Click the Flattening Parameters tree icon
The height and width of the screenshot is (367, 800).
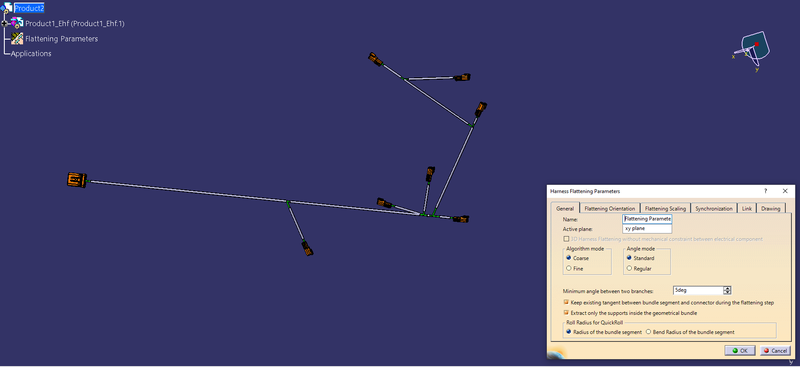point(17,38)
